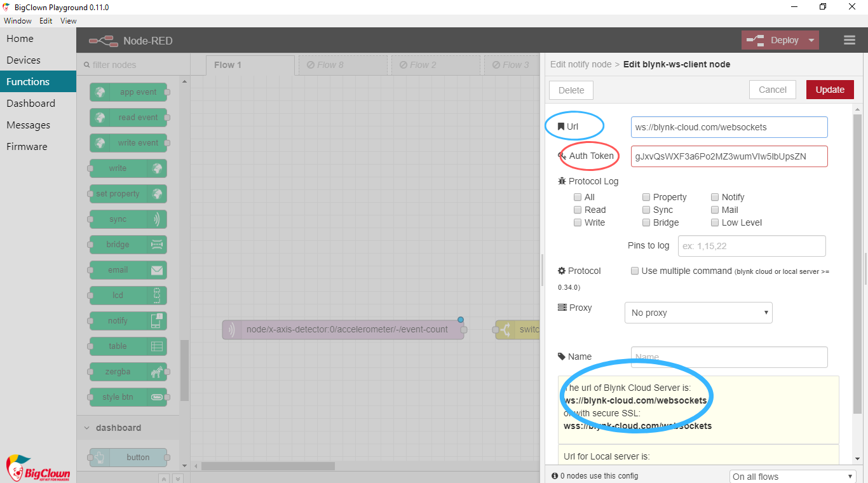Go back to Edit notify node breadcrumb
868x483 pixels.
click(581, 64)
